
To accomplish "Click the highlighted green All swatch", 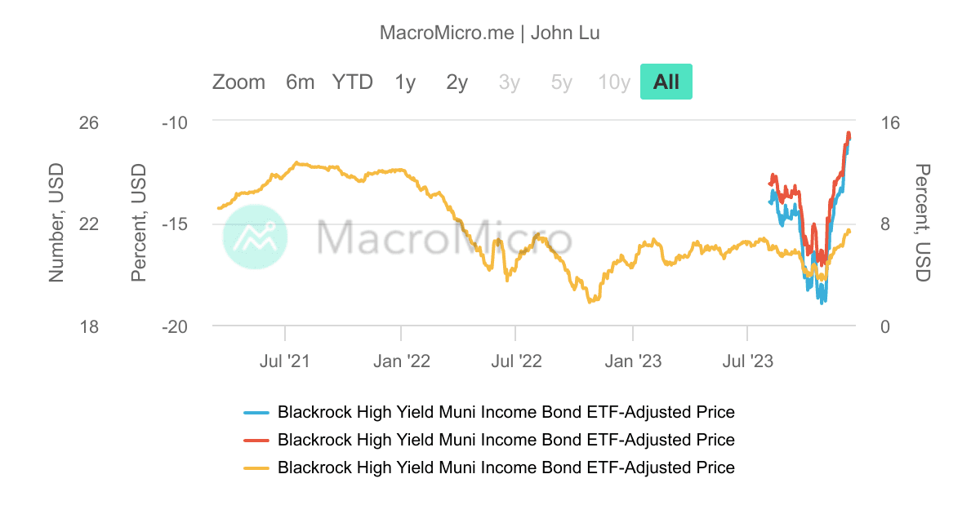I will (x=666, y=82).
